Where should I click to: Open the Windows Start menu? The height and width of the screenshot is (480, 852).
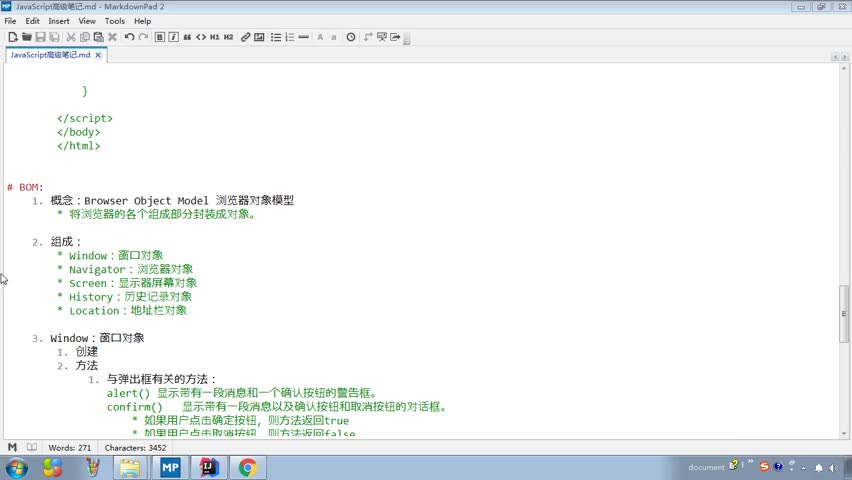point(16,467)
